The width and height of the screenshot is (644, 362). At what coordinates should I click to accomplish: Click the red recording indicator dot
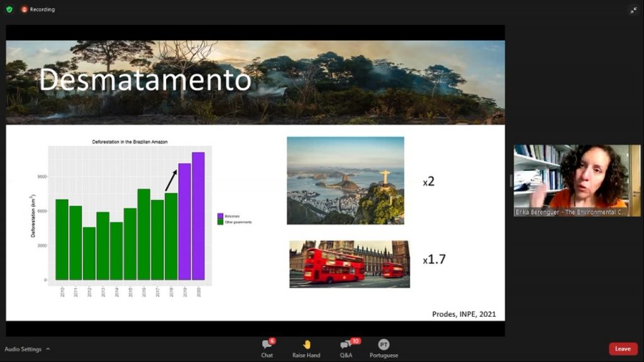click(x=25, y=9)
